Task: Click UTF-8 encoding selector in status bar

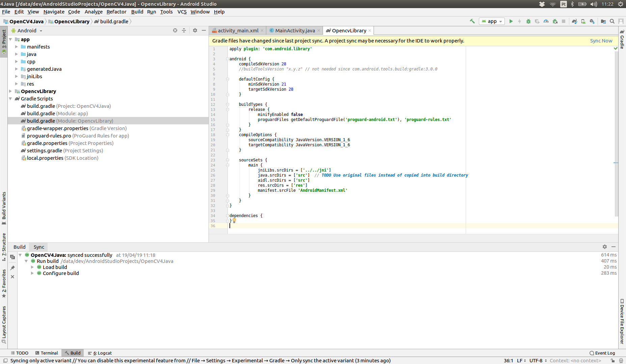Action: pyautogui.click(x=538, y=361)
